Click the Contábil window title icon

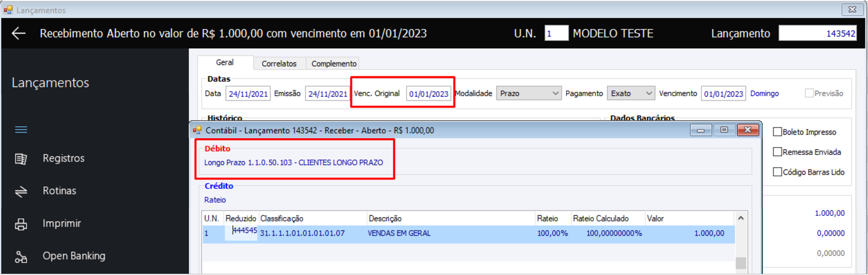(198, 131)
